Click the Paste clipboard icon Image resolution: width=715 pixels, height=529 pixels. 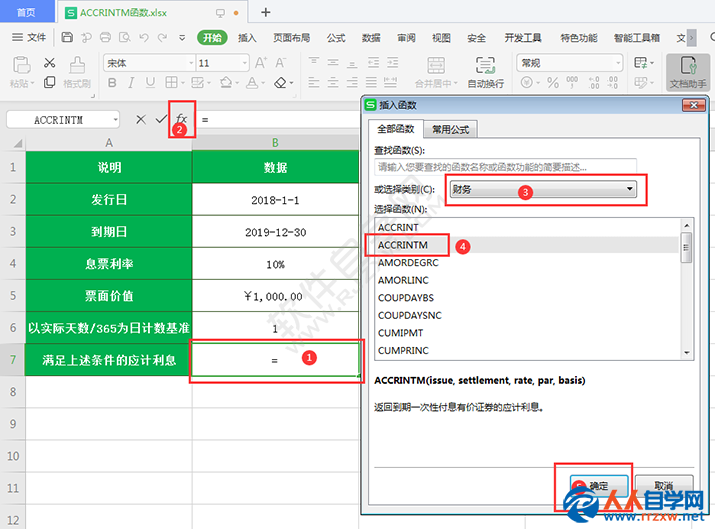[x=21, y=65]
